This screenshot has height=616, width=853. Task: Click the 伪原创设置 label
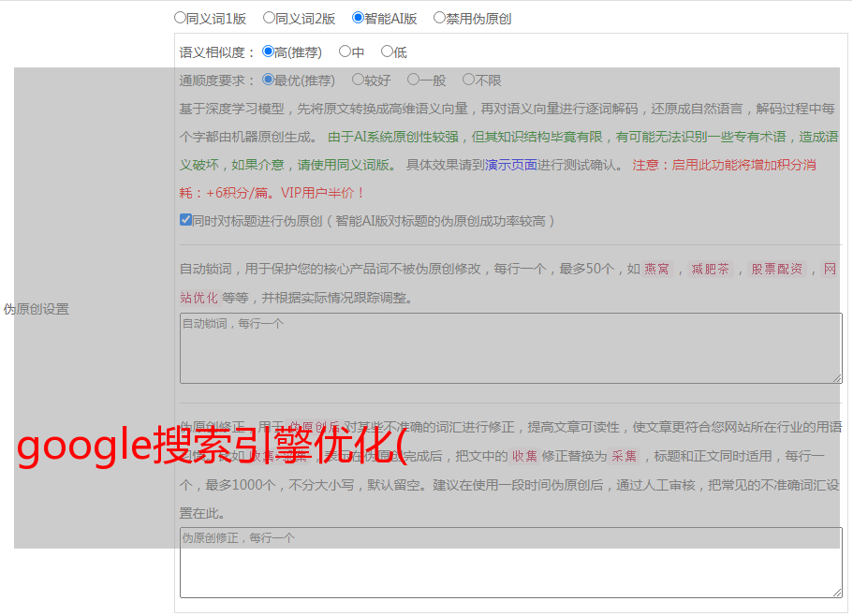click(x=37, y=309)
